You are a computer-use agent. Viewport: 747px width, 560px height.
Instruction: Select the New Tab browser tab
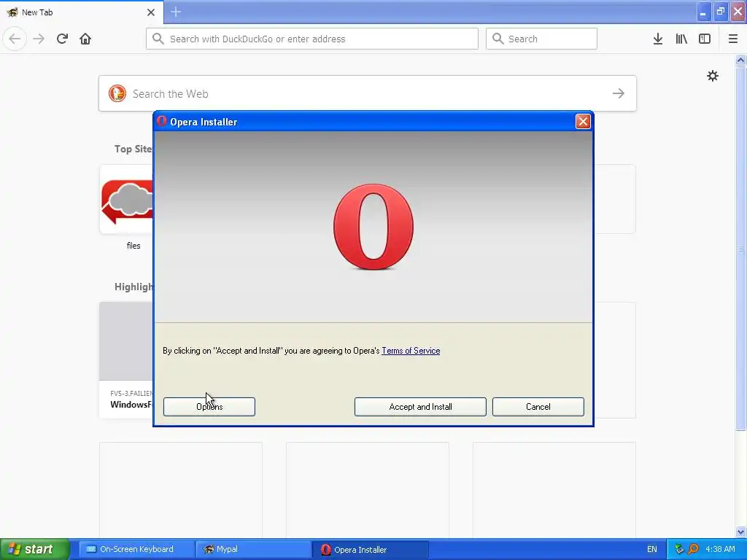pyautogui.click(x=81, y=12)
